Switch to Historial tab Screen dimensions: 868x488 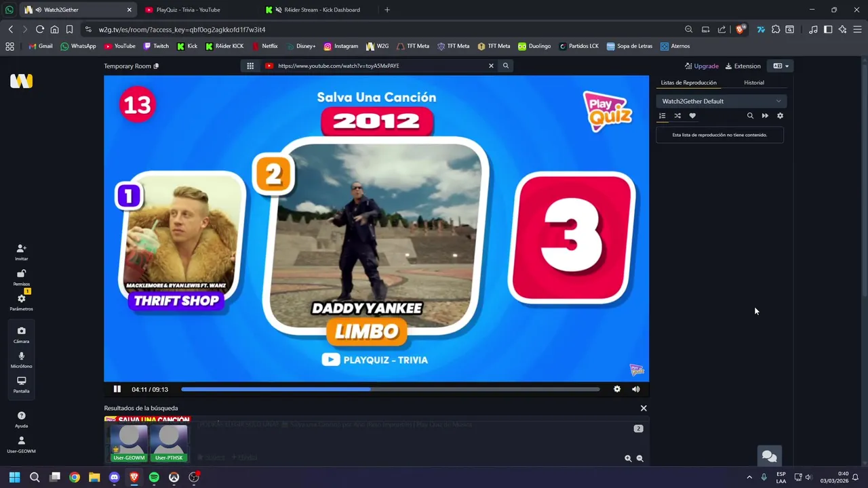click(x=754, y=83)
